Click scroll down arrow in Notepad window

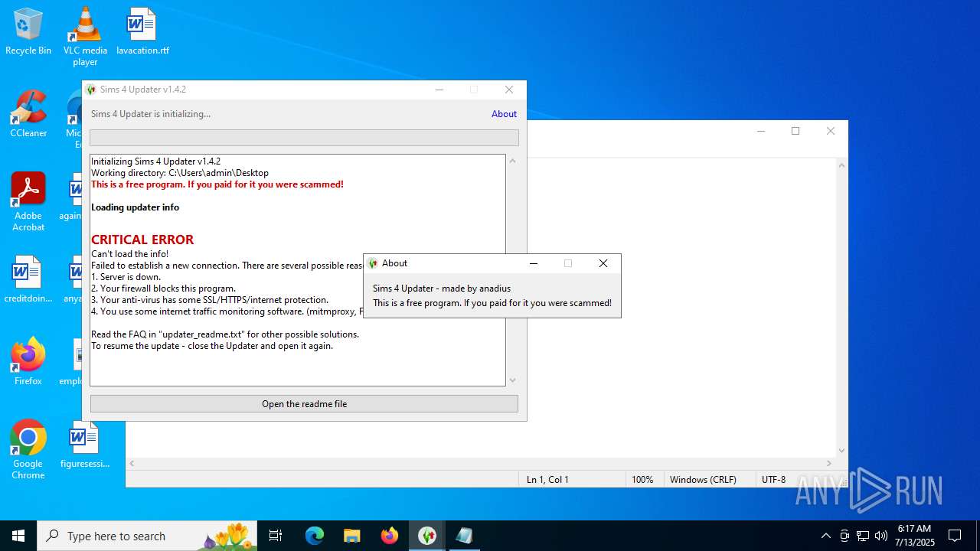[842, 451]
